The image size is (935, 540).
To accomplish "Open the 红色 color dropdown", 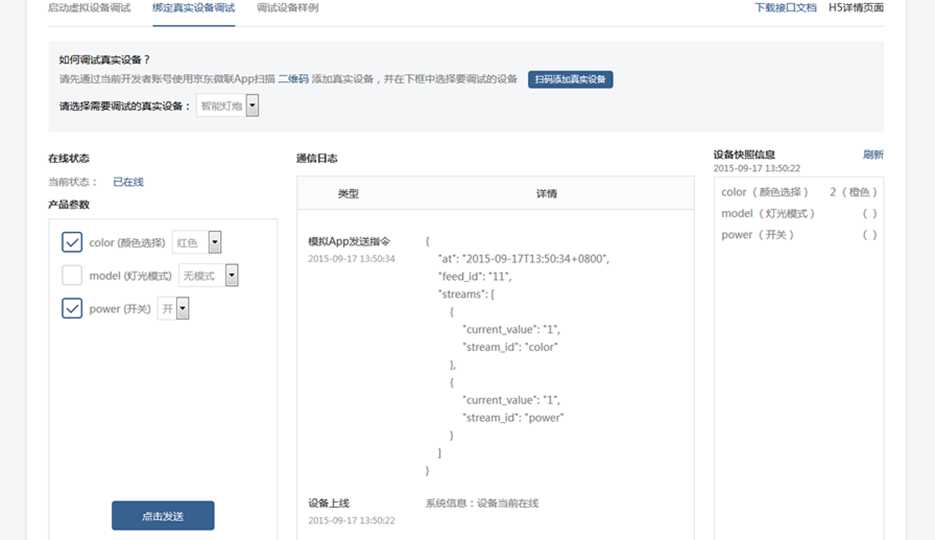I will point(197,243).
